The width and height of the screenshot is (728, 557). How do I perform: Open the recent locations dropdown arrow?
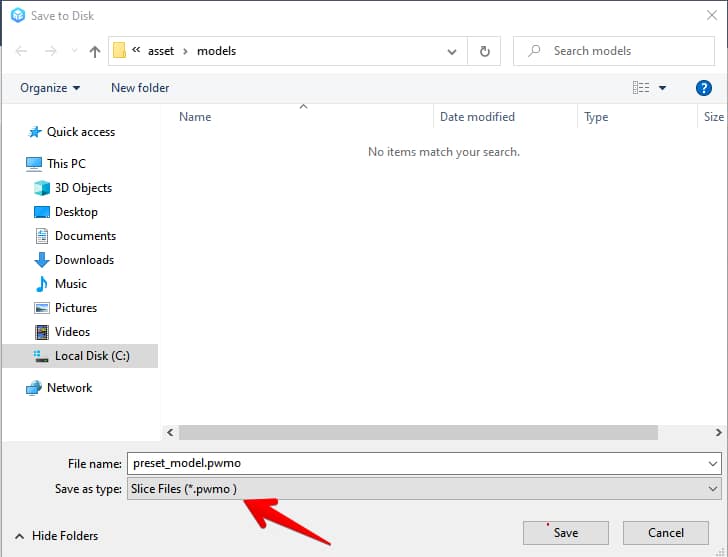74,51
